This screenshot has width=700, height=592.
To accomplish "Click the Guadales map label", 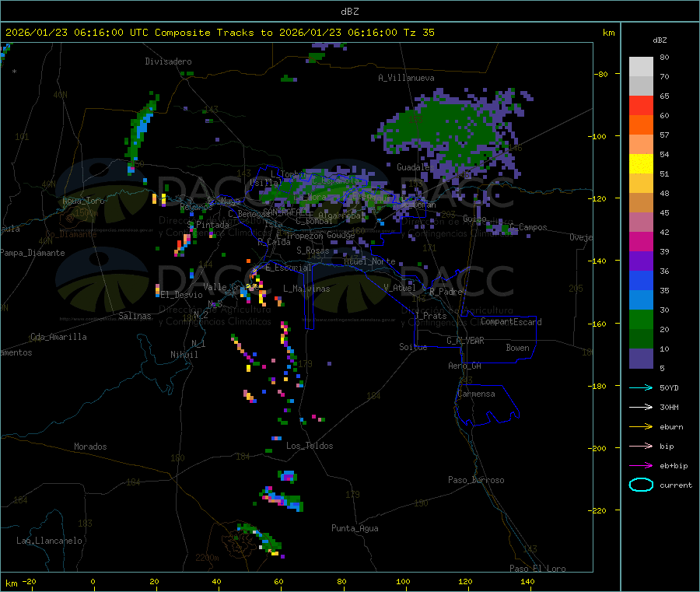I will click(415, 167).
